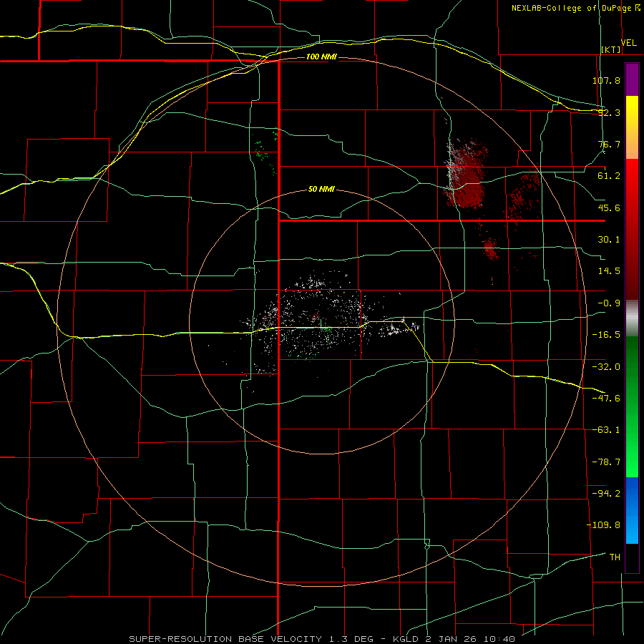
Task: Select the -47.6 scale value
Action: 606,399
